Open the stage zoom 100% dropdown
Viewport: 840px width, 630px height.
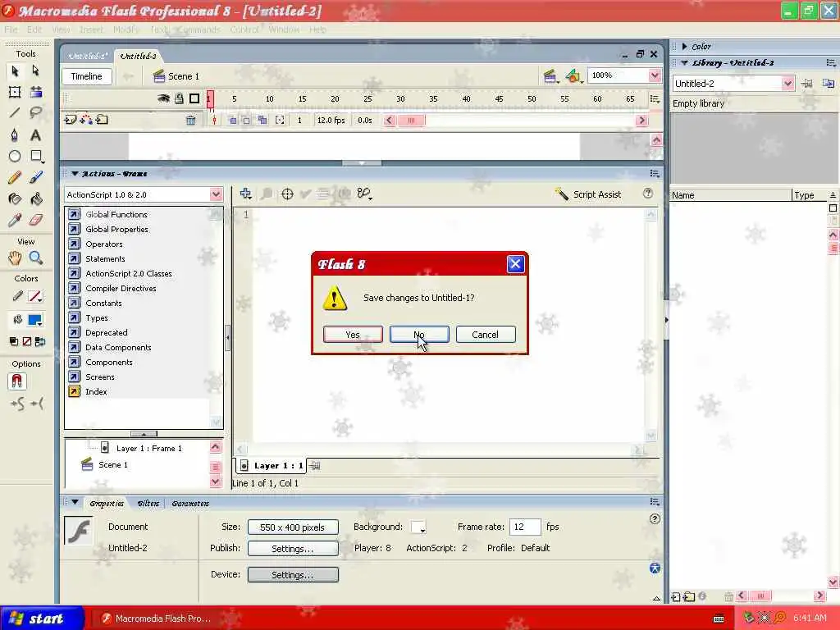(655, 75)
